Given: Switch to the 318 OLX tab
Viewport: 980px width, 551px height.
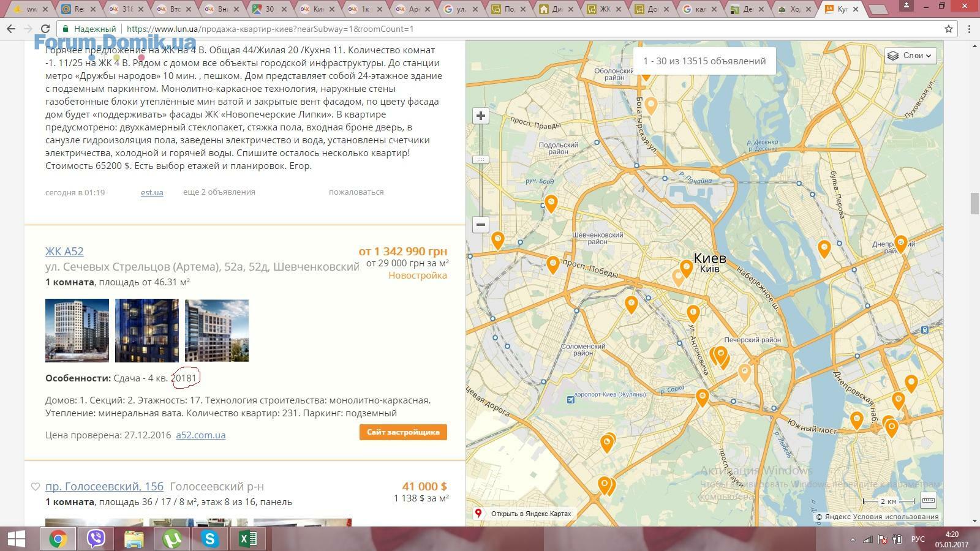Looking at the screenshot, I should [126, 9].
